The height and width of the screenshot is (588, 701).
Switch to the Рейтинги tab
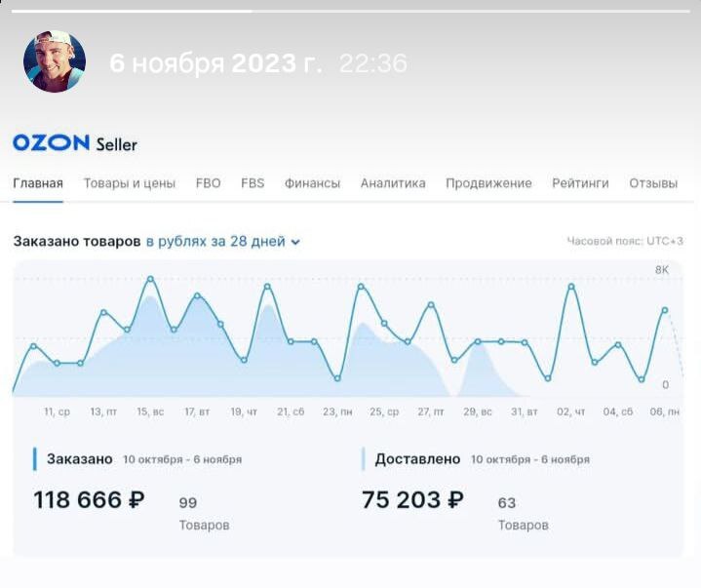pyautogui.click(x=580, y=183)
